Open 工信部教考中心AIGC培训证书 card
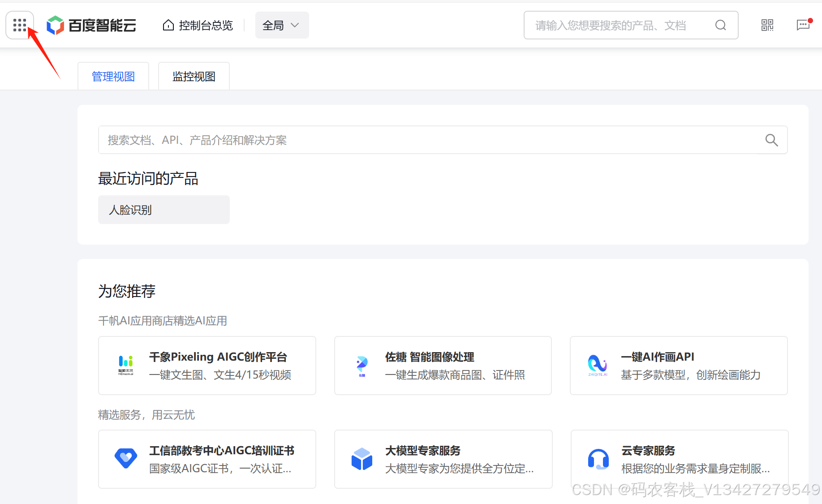Viewport: 822px width, 504px height. pyautogui.click(x=207, y=459)
